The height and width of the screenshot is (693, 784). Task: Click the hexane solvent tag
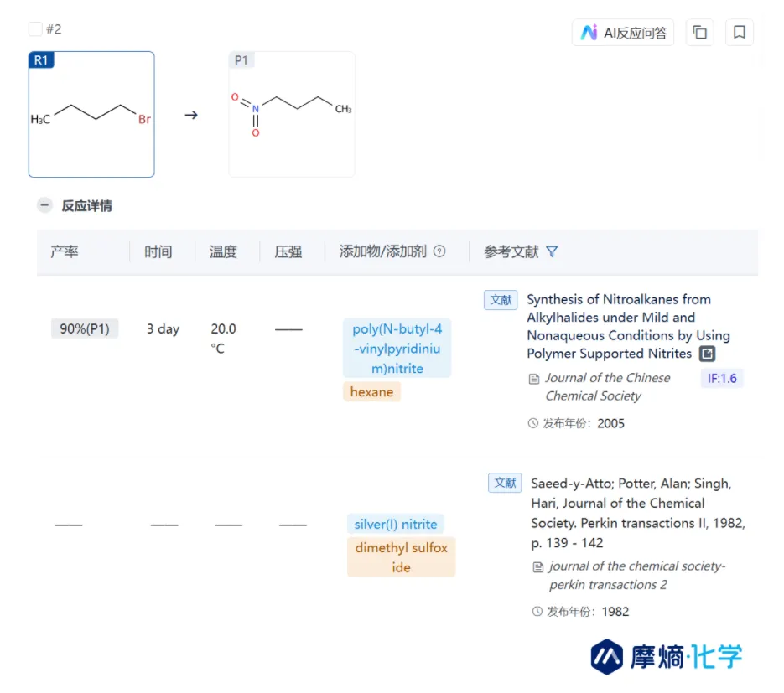(371, 391)
